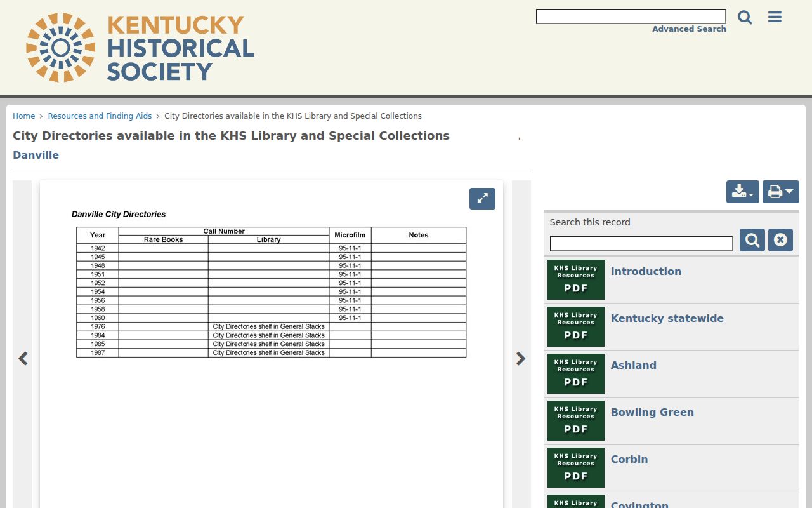
Task: Open Resources and Finding Aids breadcrumb
Action: tap(100, 116)
